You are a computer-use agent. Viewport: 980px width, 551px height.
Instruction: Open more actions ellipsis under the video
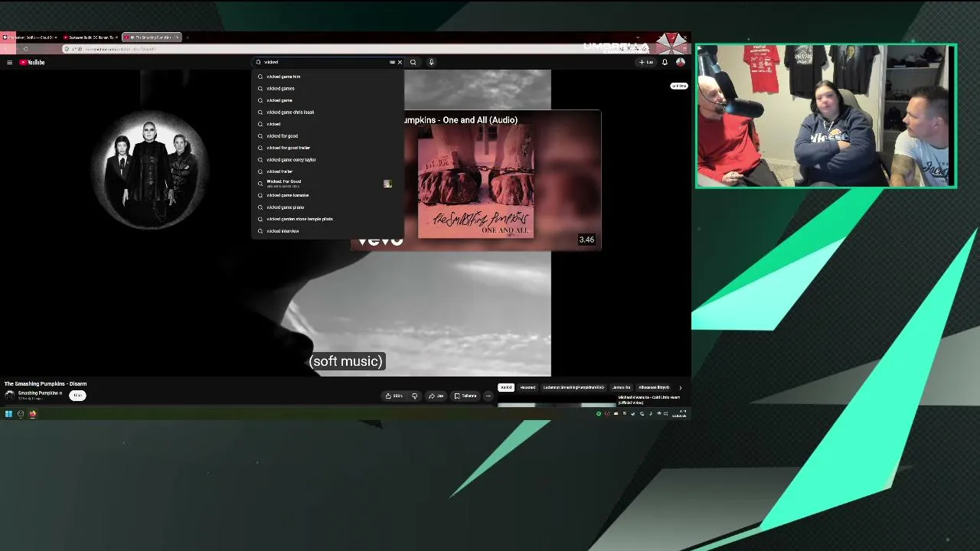[x=488, y=396]
